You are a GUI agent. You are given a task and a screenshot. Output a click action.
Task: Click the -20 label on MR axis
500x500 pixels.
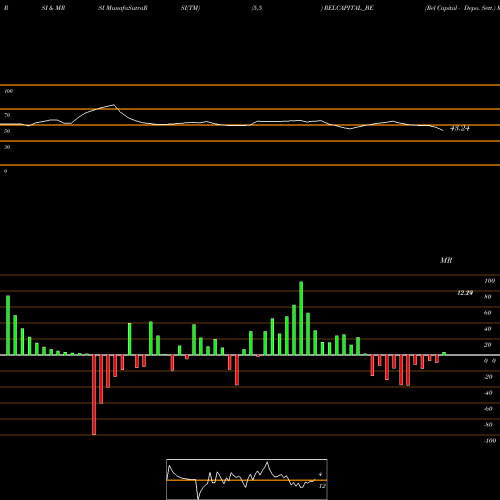(488, 377)
